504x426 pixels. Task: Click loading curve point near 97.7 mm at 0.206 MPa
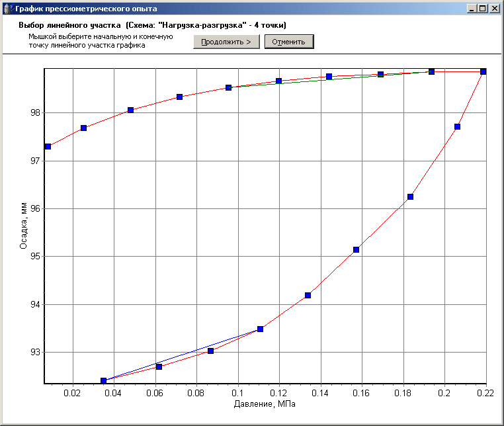point(457,126)
